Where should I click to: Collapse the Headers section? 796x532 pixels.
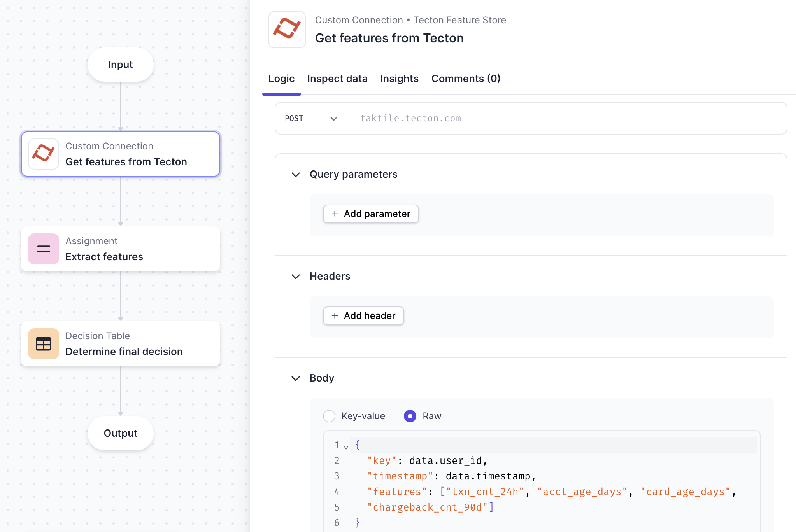296,276
